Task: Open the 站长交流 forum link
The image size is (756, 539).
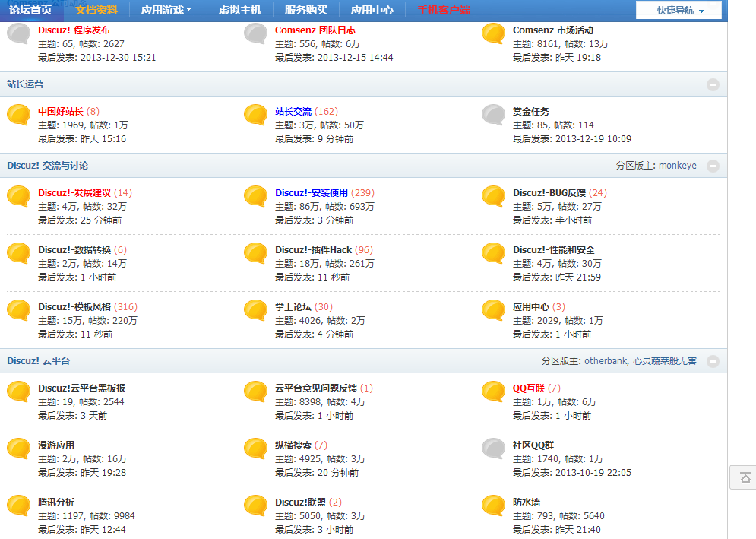Action: click(293, 112)
